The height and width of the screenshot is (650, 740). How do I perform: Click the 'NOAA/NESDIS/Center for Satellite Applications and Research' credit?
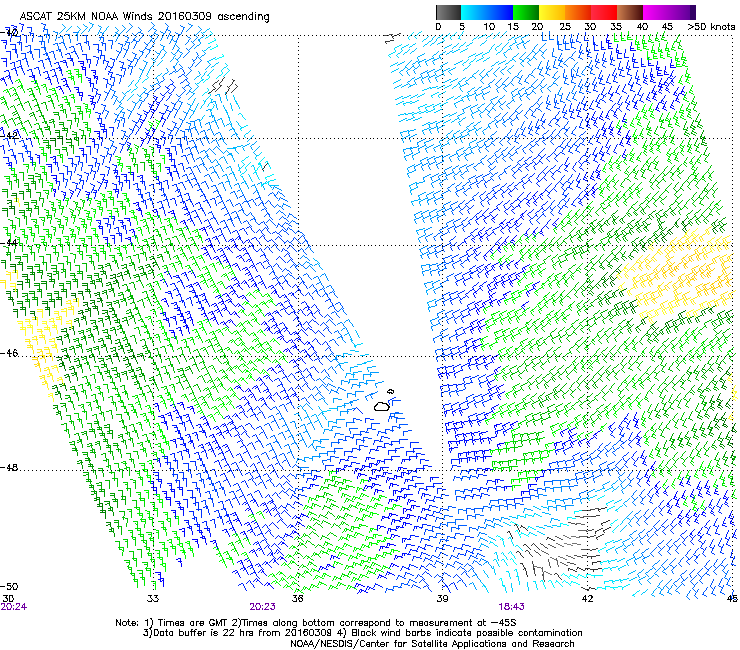pyautogui.click(x=432, y=644)
